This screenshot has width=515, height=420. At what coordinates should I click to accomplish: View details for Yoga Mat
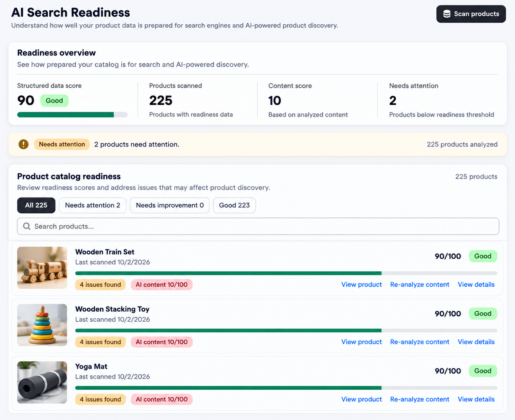(476, 399)
